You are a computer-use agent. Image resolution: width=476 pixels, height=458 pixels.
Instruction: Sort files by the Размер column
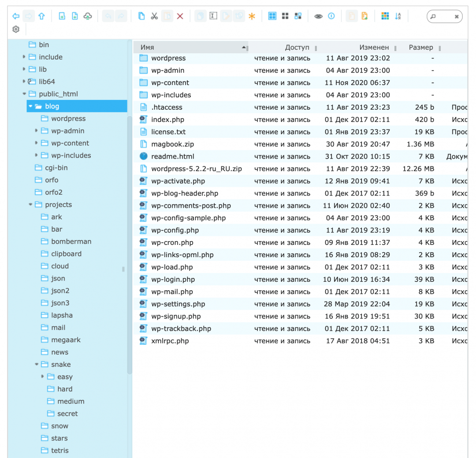click(420, 48)
